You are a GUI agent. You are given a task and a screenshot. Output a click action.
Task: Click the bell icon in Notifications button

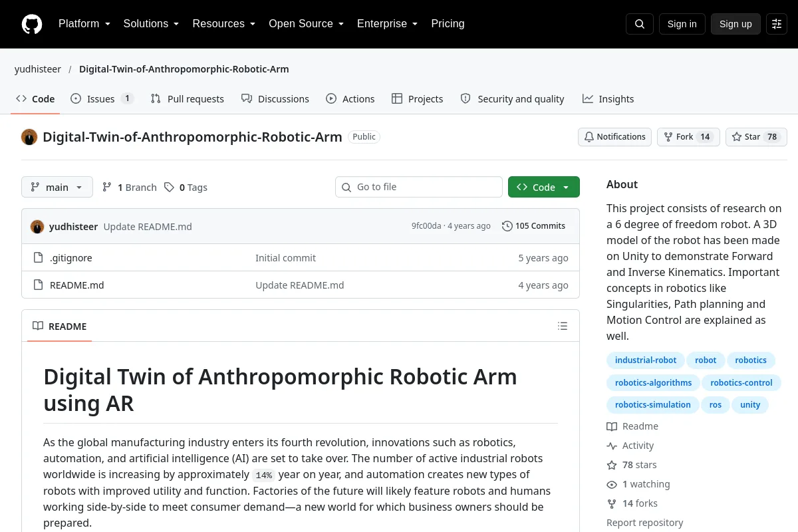coord(589,137)
